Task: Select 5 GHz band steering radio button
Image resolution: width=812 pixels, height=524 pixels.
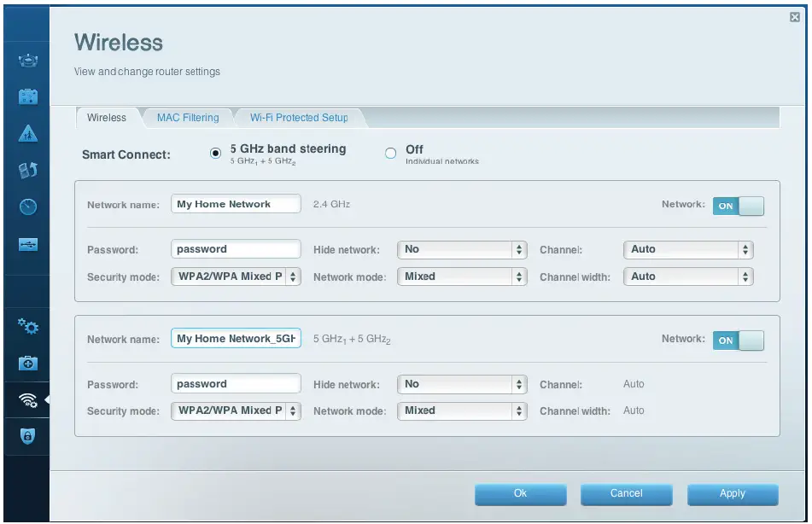Action: (215, 154)
